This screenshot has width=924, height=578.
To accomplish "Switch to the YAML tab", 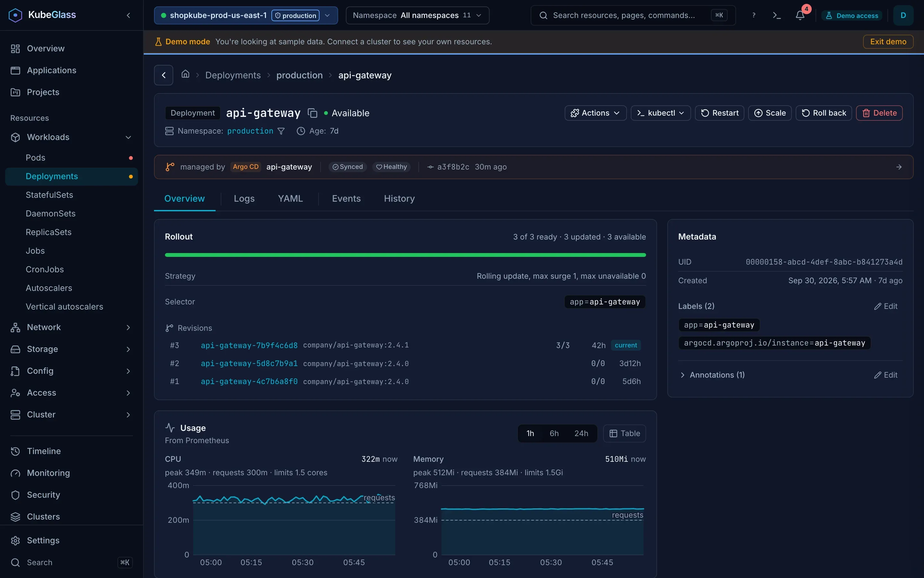I will point(290,198).
